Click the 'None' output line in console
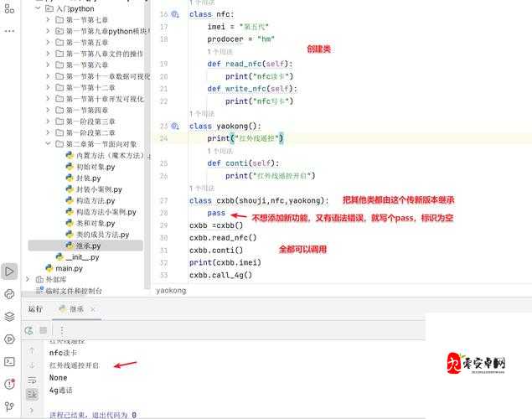Viewport: 532px width, 419px height. tap(58, 378)
